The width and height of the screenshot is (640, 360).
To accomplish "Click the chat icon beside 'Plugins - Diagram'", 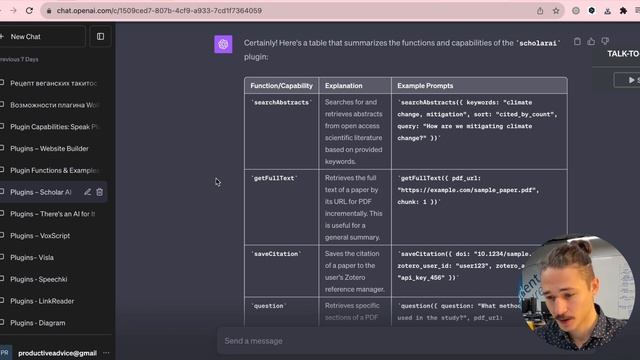I will [2, 322].
